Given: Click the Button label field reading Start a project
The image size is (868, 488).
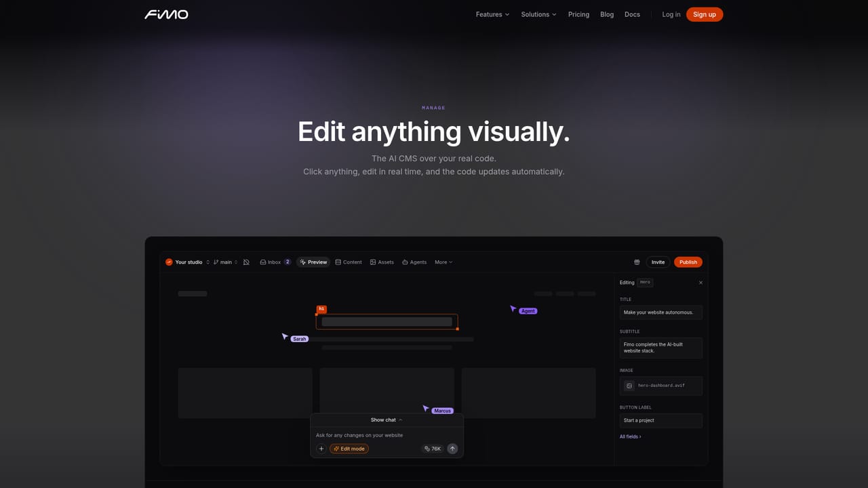Looking at the screenshot, I should coord(661,420).
